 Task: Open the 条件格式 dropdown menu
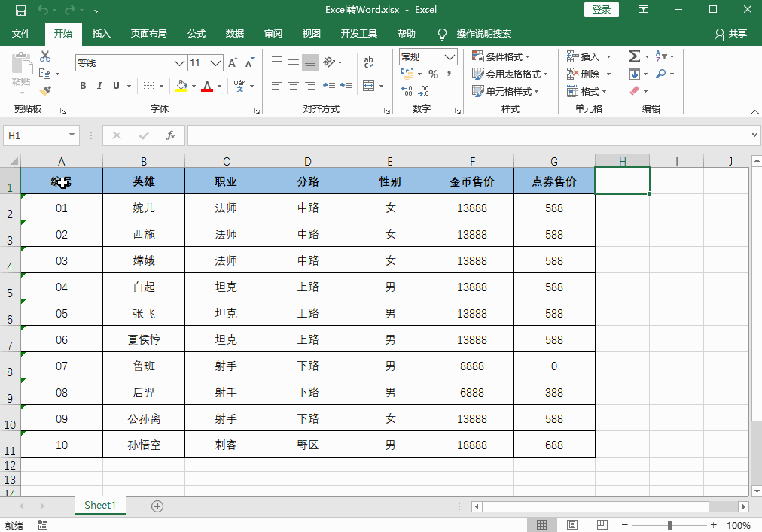[x=501, y=57]
